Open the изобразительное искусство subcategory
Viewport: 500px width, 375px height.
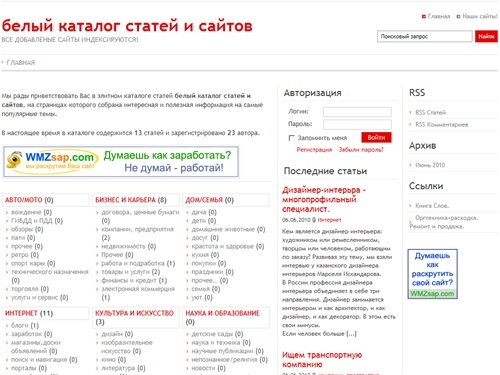pyautogui.click(x=127, y=347)
